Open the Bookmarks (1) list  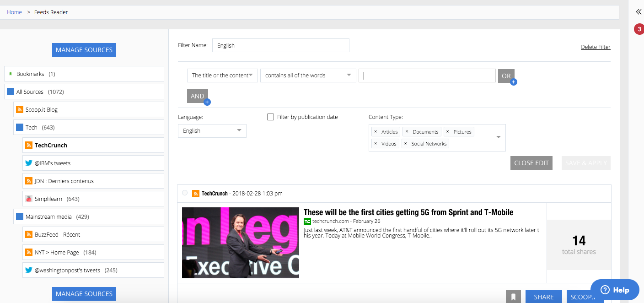[84, 74]
